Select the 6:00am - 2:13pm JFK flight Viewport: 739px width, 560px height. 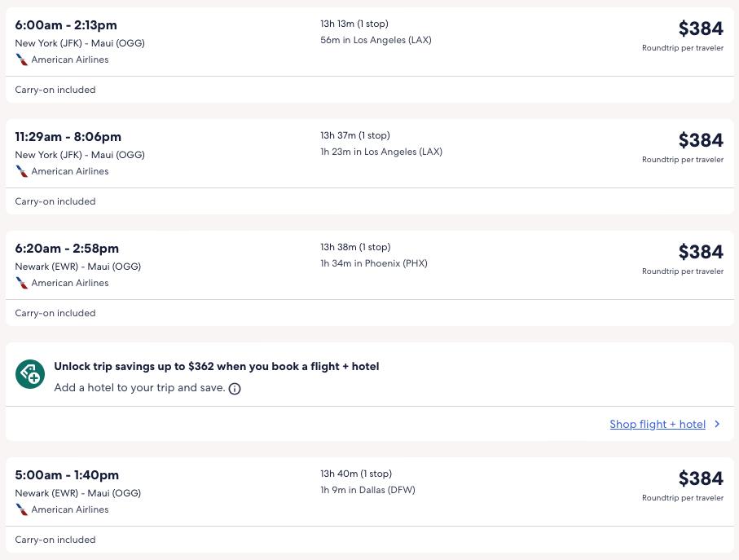click(67, 25)
